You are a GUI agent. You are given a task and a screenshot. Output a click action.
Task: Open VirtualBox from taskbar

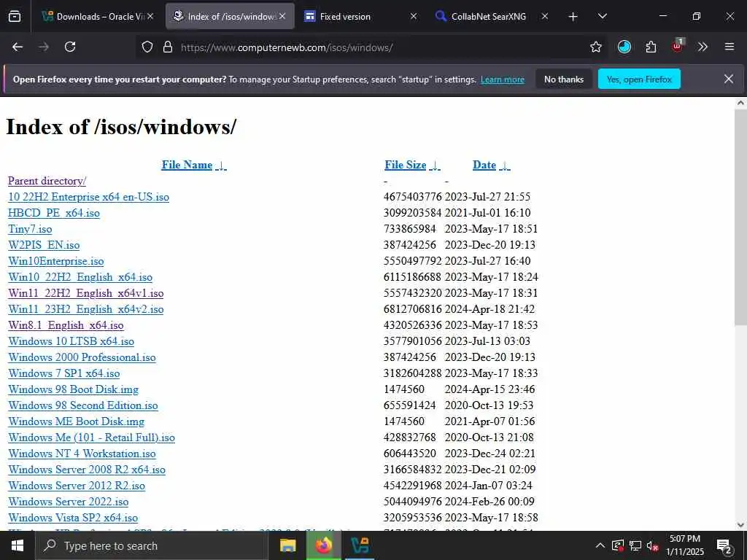[360, 545]
